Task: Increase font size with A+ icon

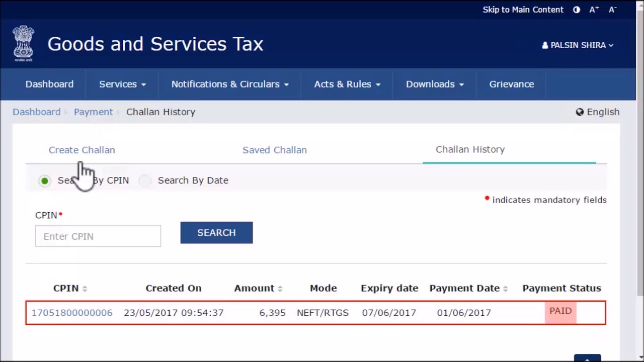Action: [x=594, y=10]
